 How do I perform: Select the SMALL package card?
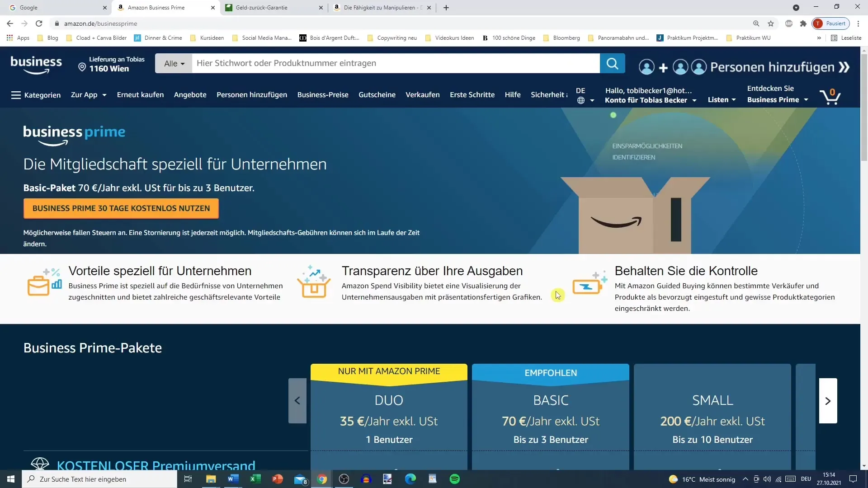pyautogui.click(x=712, y=417)
